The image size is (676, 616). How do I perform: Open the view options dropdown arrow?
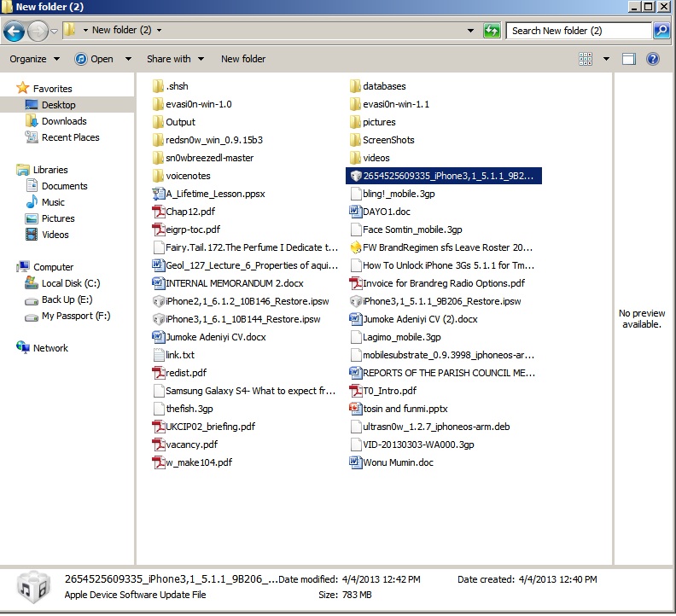[606, 59]
